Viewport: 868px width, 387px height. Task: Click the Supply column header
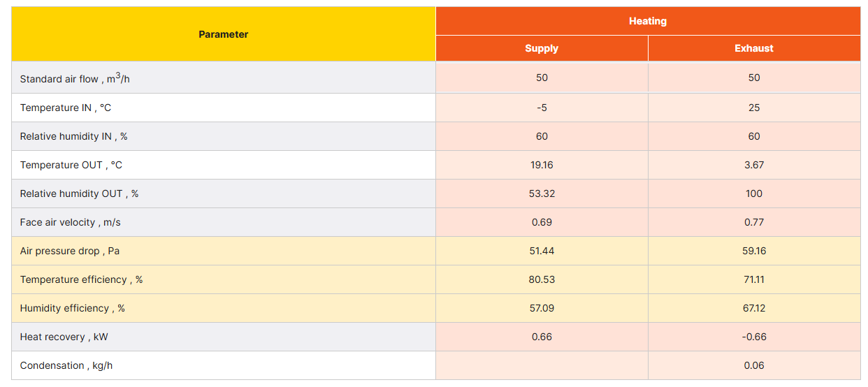(542, 48)
